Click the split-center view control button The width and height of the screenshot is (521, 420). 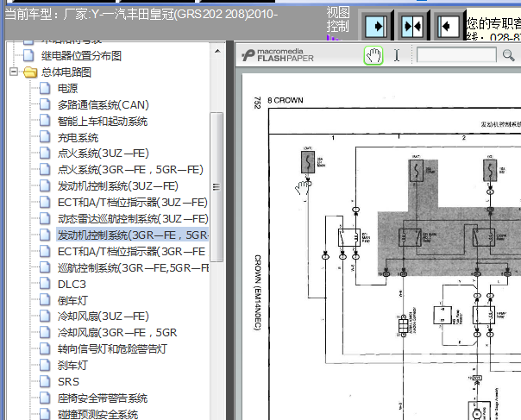click(x=412, y=26)
